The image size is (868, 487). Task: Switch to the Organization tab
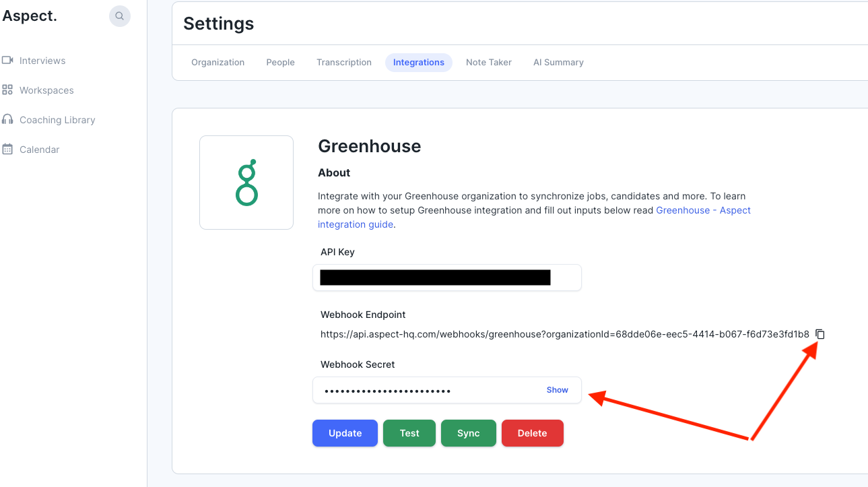pyautogui.click(x=218, y=63)
